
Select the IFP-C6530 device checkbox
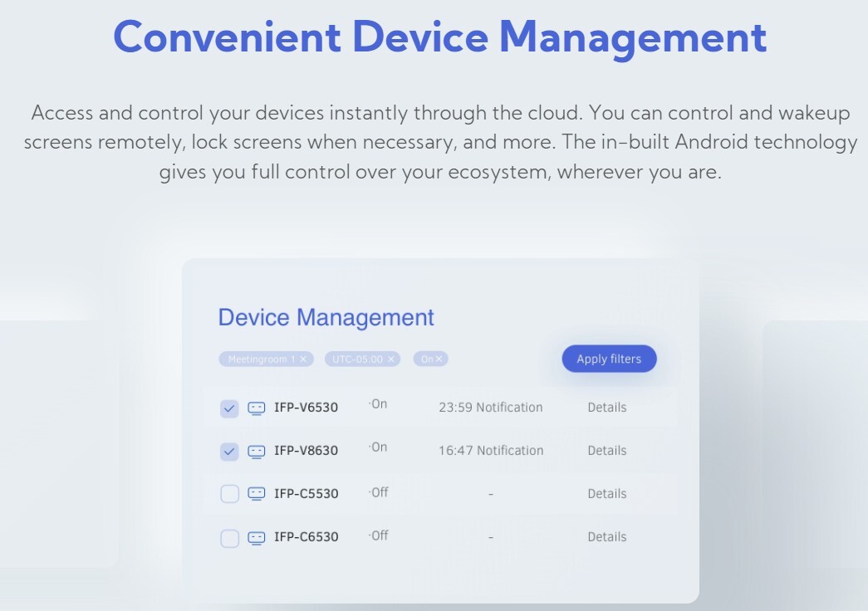click(x=229, y=538)
